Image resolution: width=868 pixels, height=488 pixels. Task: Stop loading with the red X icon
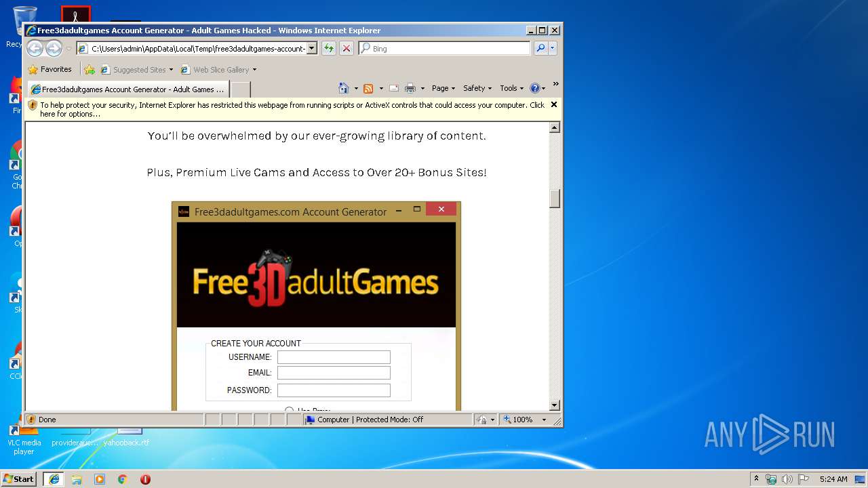click(x=347, y=48)
